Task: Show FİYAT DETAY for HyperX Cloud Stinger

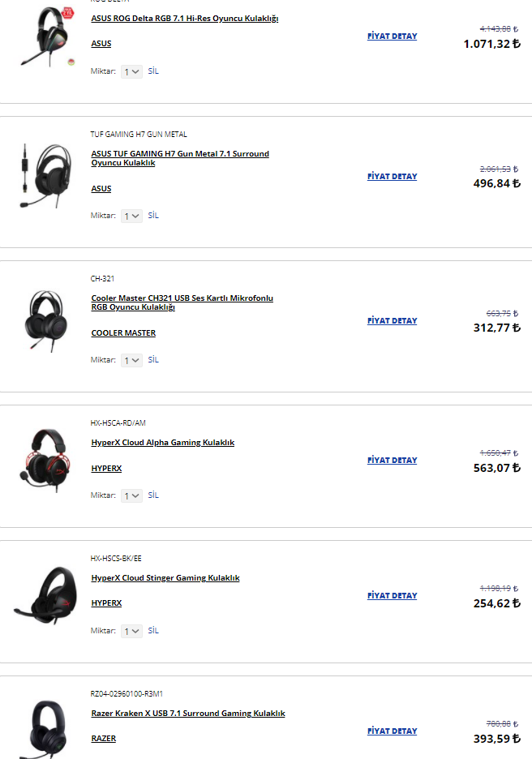Action: (x=392, y=596)
